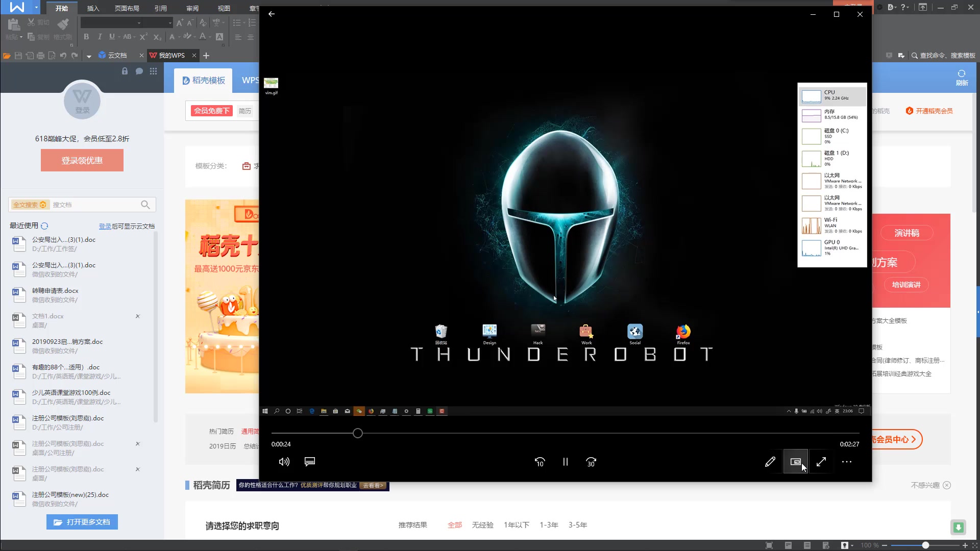Go back with the arrow icon
This screenshot has width=980, height=551.
[x=272, y=14]
